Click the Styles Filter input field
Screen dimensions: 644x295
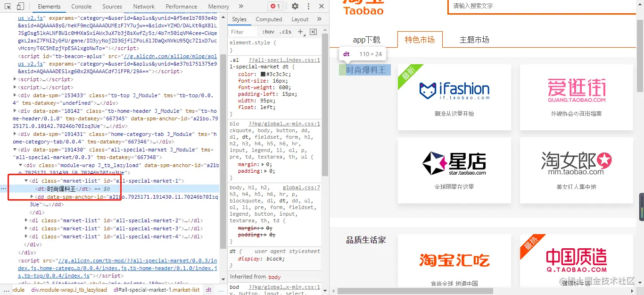tap(243, 32)
